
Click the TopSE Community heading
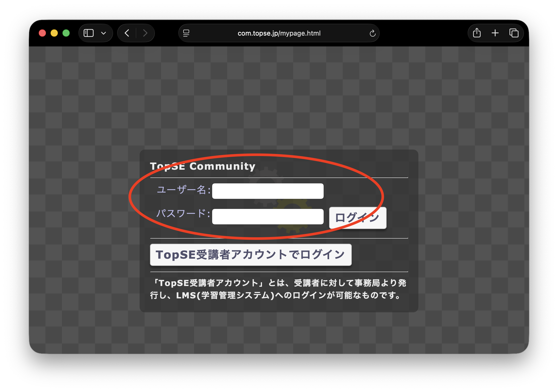click(x=203, y=166)
